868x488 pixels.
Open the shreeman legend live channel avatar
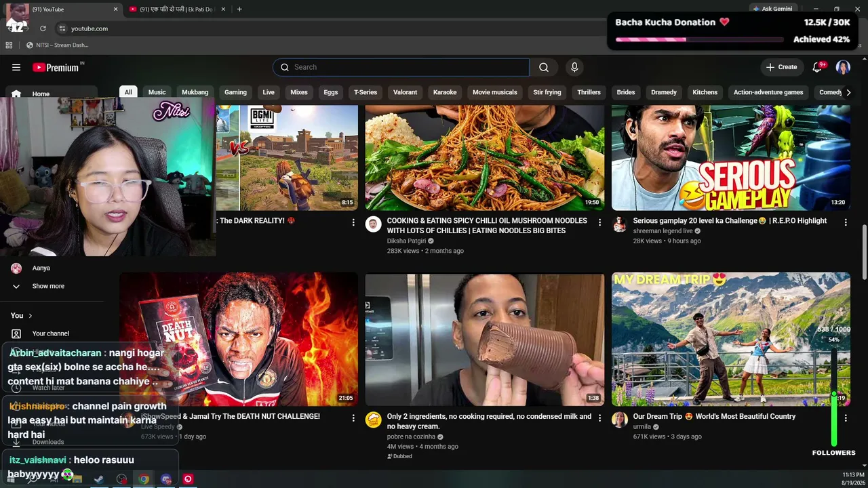point(620,225)
